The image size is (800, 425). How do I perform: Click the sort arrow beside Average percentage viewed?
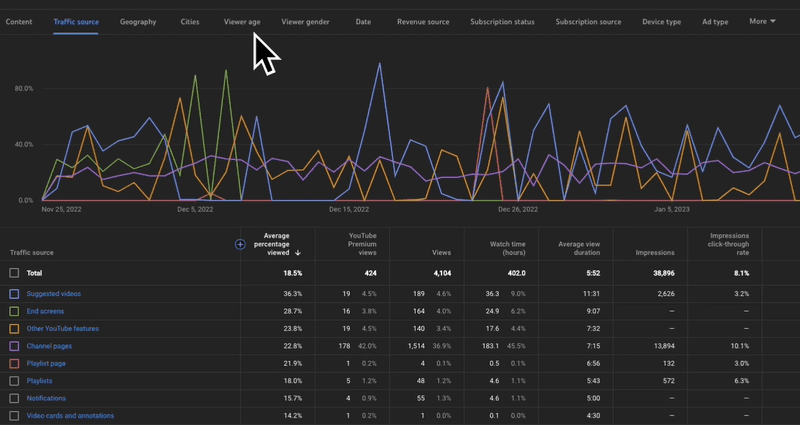(298, 253)
